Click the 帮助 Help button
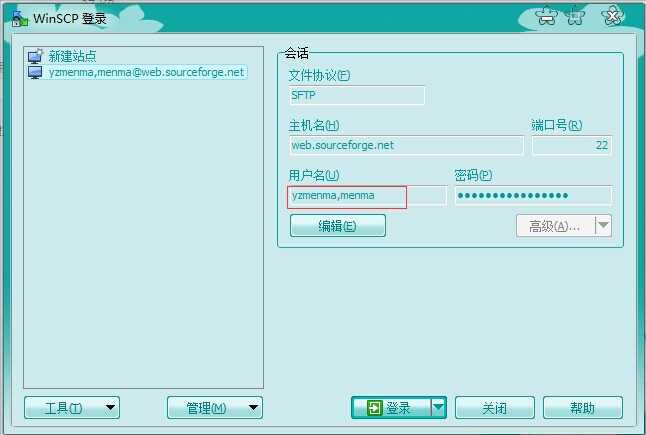The height and width of the screenshot is (435, 646). point(583,408)
